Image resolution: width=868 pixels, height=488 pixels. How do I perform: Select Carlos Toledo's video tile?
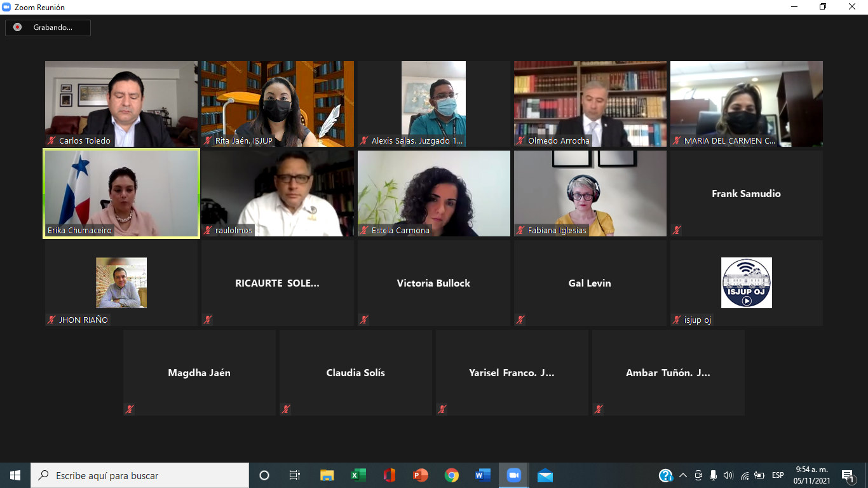click(x=121, y=104)
